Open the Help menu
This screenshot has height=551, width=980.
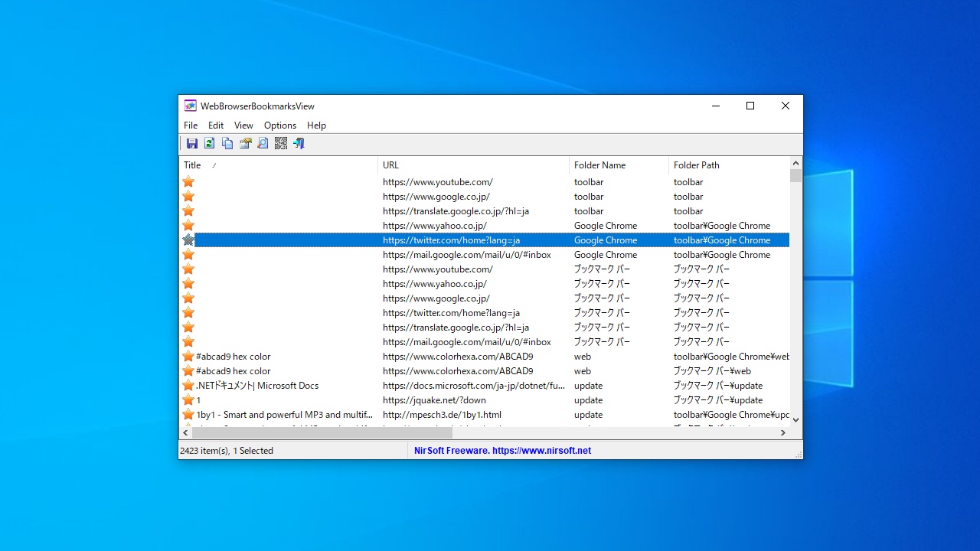pos(316,126)
